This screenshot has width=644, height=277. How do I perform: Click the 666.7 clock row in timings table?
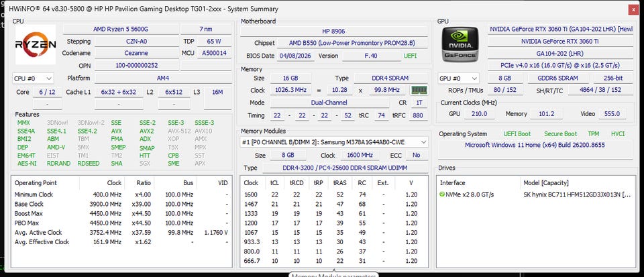pyautogui.click(x=333, y=261)
